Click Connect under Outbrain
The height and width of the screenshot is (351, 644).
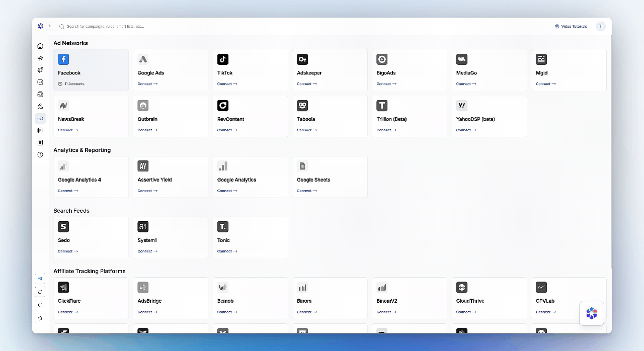click(147, 130)
